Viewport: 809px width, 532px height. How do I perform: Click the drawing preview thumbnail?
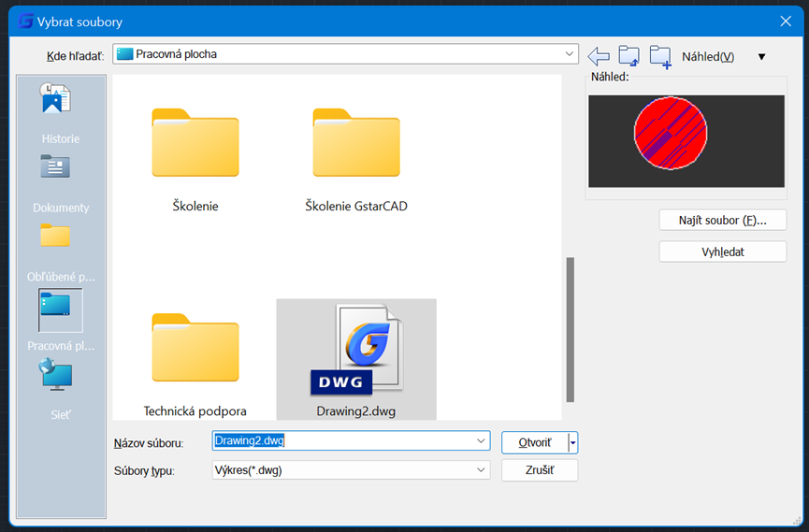point(686,141)
